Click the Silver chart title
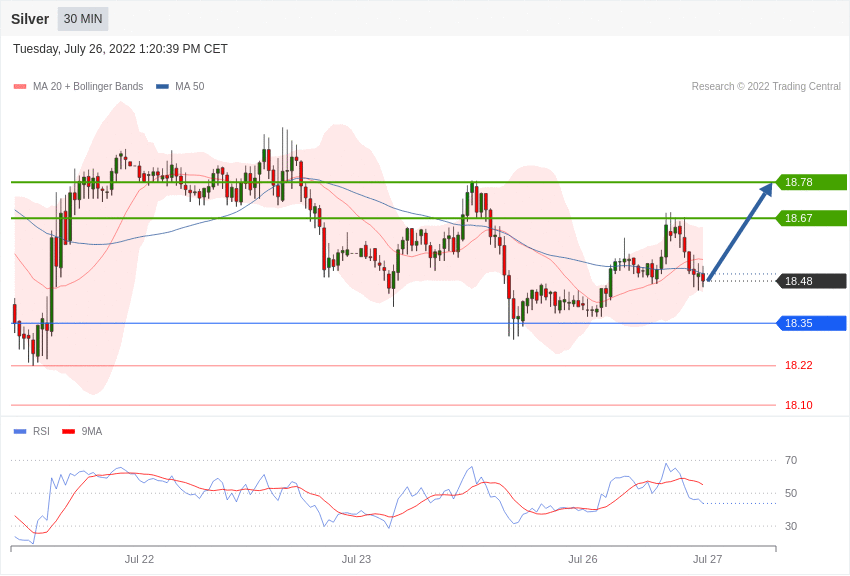This screenshot has width=850, height=576. point(30,19)
